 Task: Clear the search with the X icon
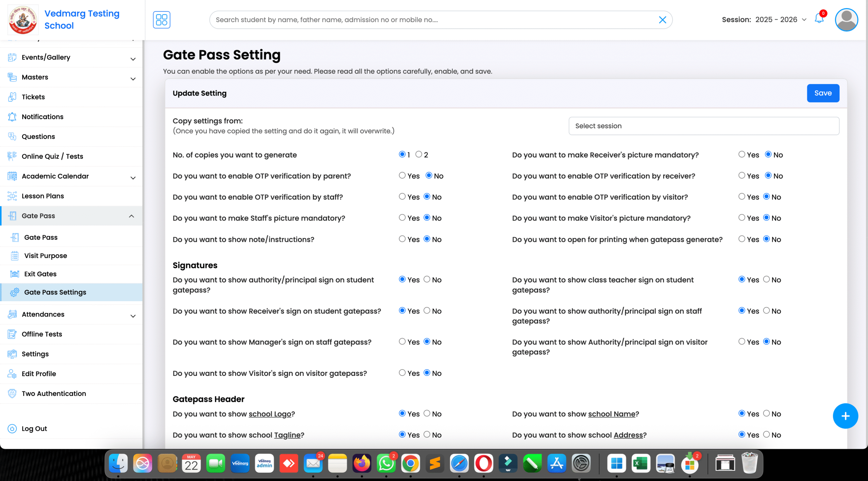[x=663, y=20]
